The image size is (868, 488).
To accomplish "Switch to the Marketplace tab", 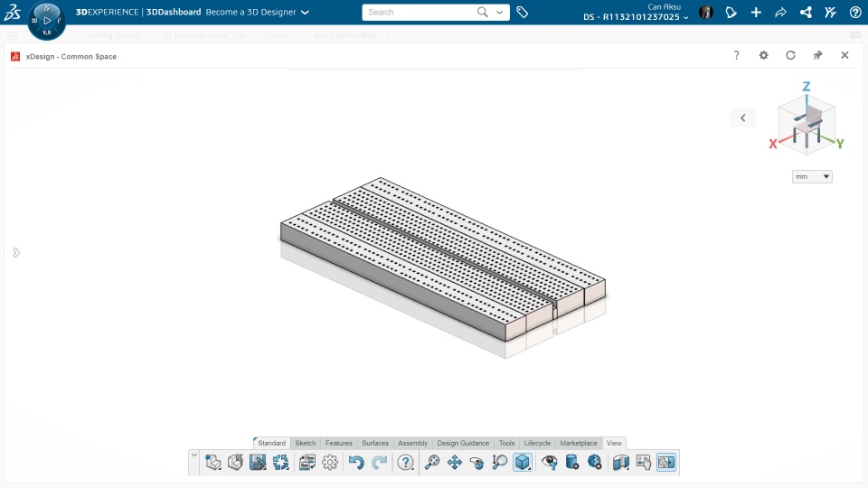I will pos(579,443).
